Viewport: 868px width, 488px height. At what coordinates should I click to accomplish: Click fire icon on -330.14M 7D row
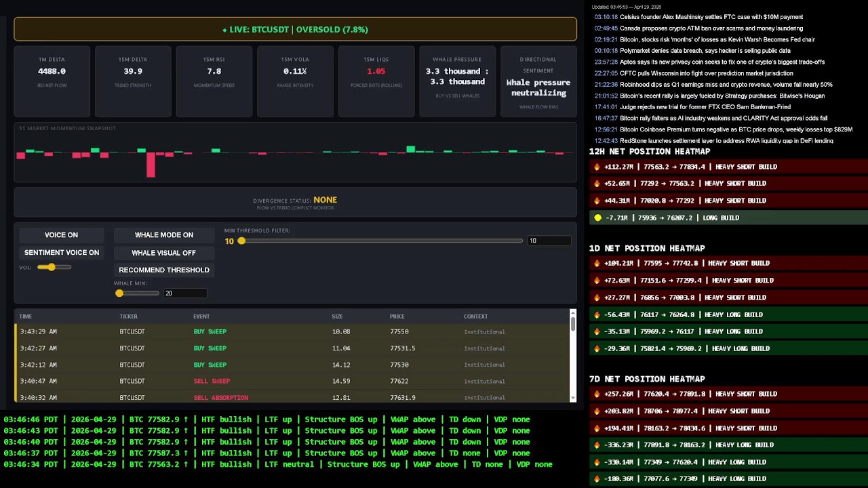[597, 462]
